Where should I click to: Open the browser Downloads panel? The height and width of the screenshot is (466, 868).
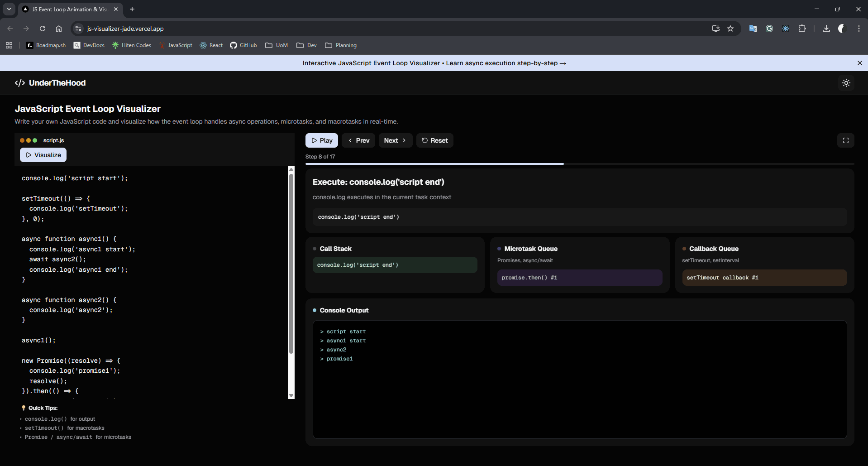(x=825, y=28)
